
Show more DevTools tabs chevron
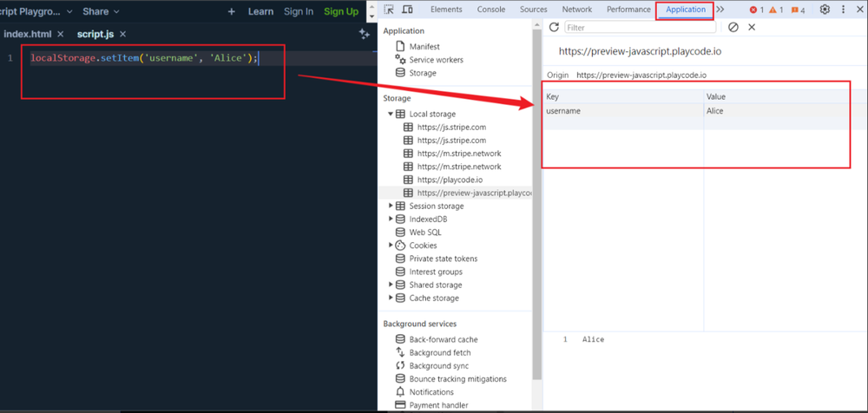(720, 10)
